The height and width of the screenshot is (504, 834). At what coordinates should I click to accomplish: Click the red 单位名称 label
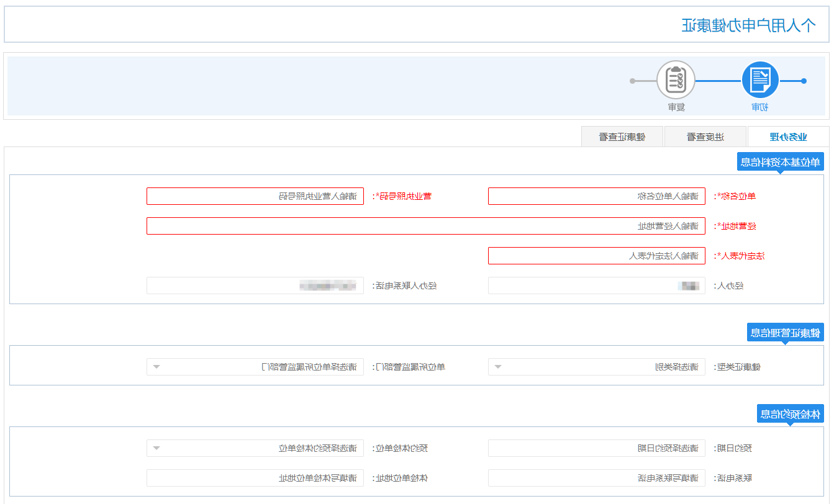735,196
